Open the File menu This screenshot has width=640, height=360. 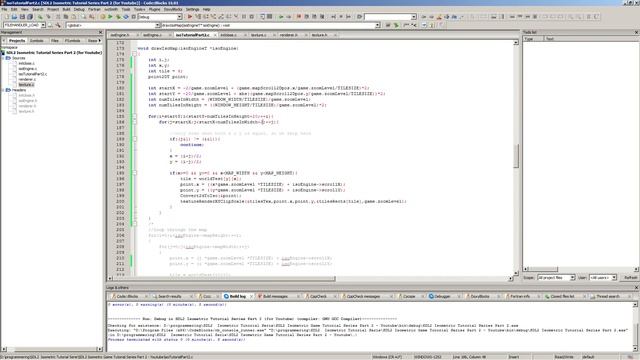click(4, 9)
